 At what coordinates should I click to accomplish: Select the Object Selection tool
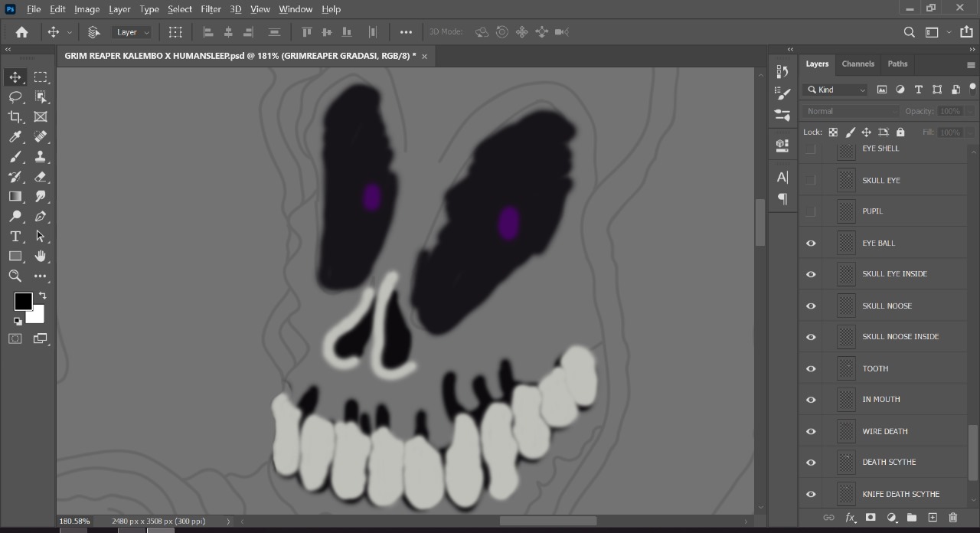[x=41, y=97]
